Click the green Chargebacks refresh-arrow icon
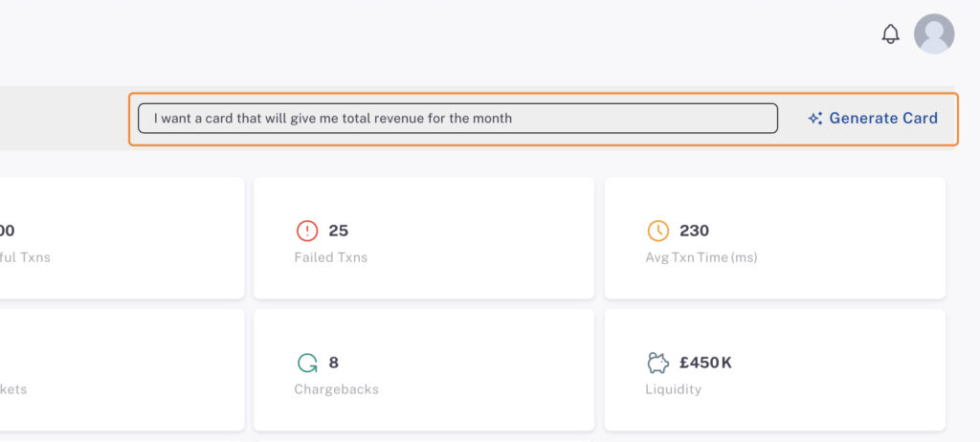 pyautogui.click(x=307, y=363)
